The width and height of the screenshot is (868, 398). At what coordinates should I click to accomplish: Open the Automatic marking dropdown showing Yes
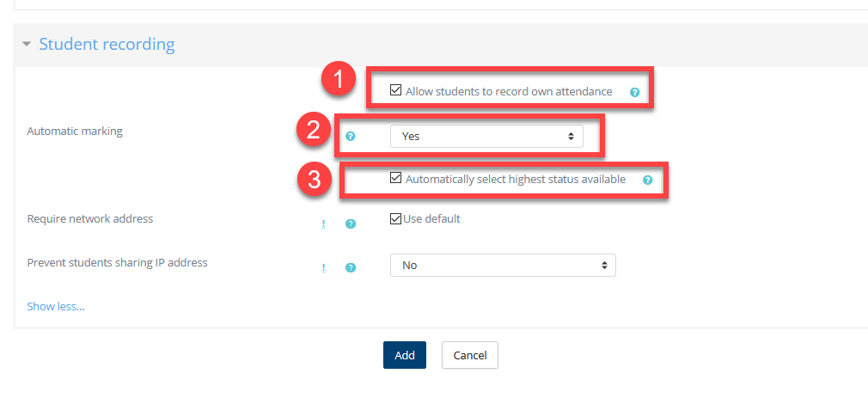486,136
